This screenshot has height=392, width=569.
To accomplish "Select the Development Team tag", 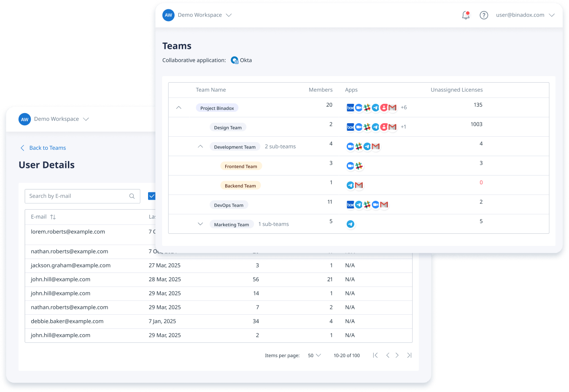I will (235, 147).
